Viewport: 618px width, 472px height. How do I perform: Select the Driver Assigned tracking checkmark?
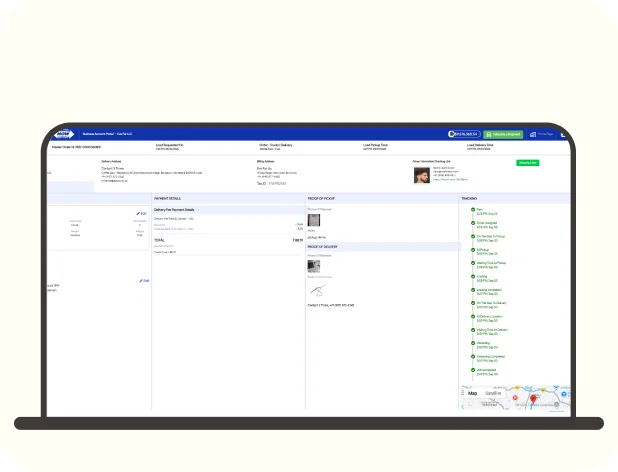pyautogui.click(x=473, y=223)
